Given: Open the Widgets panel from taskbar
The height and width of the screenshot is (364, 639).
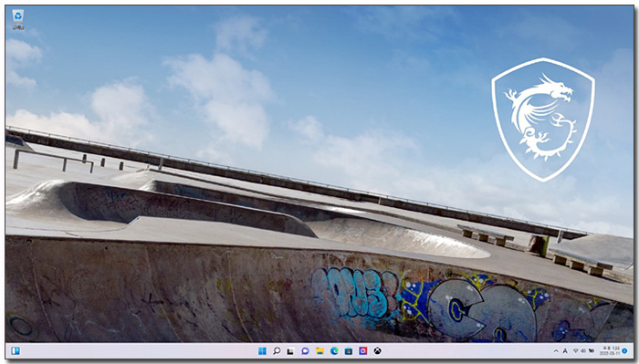Looking at the screenshot, I should click(16, 350).
